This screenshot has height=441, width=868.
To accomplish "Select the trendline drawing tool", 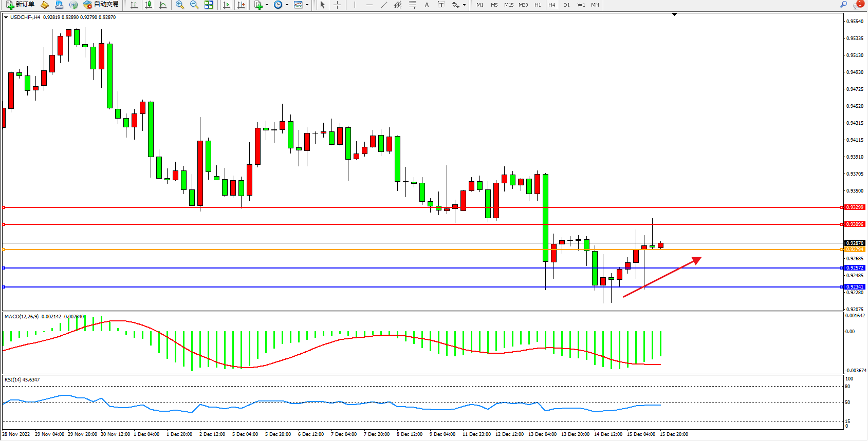I will (384, 5).
